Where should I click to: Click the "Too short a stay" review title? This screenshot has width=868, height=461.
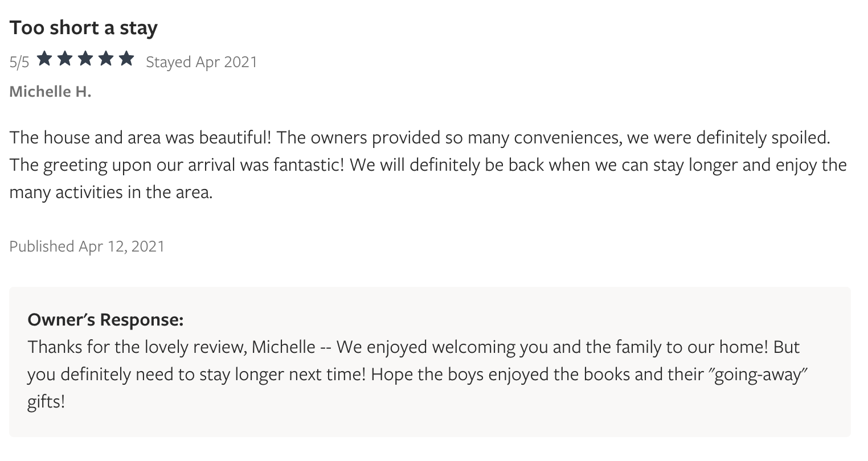click(83, 27)
